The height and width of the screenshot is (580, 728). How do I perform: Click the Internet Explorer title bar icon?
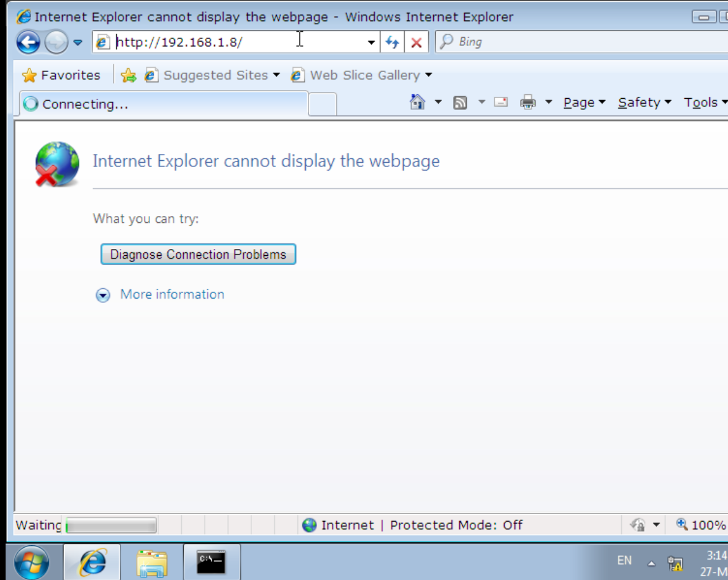23,17
